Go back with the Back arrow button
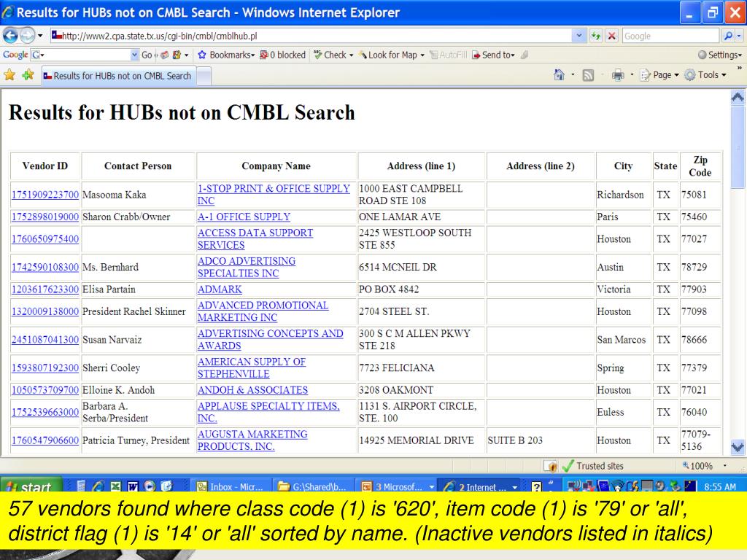Image resolution: width=747 pixels, height=560 pixels. (10, 35)
